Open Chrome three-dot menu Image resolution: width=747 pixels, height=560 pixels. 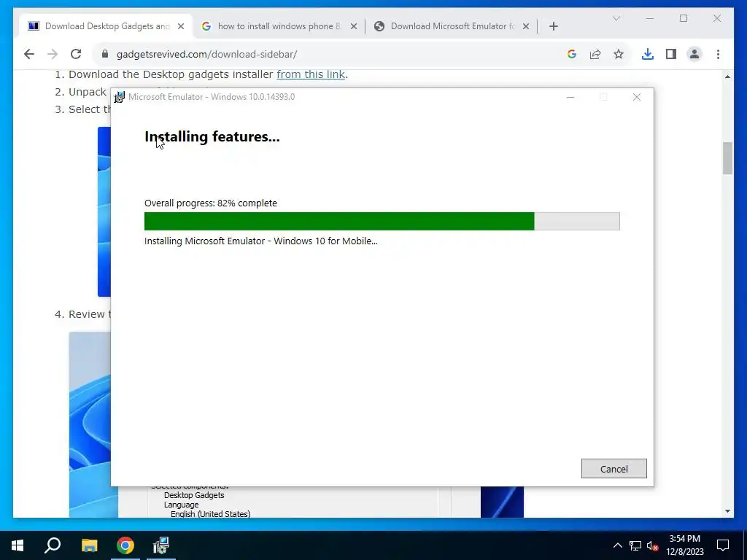tap(718, 54)
